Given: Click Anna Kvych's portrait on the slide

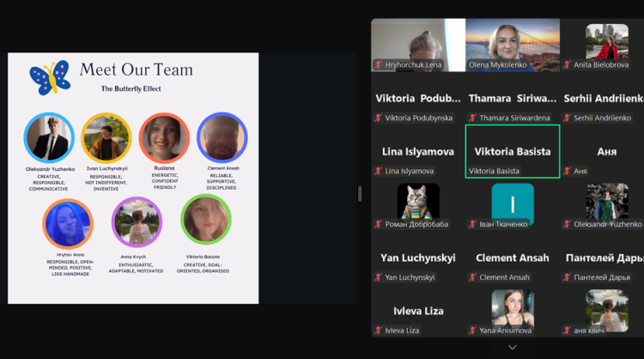Looking at the screenshot, I should (x=137, y=222).
